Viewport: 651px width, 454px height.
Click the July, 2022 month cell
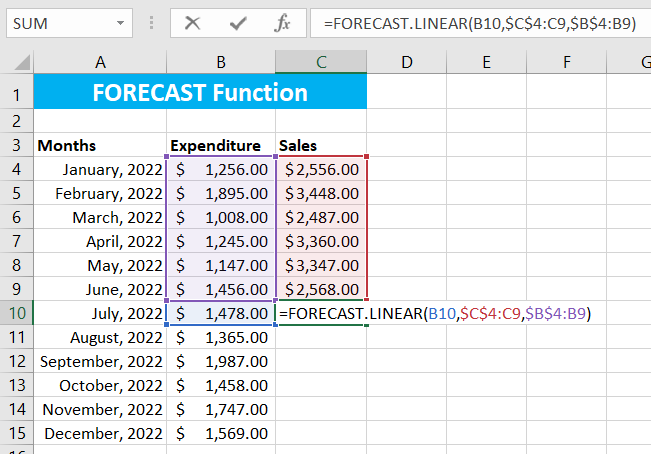click(x=100, y=313)
